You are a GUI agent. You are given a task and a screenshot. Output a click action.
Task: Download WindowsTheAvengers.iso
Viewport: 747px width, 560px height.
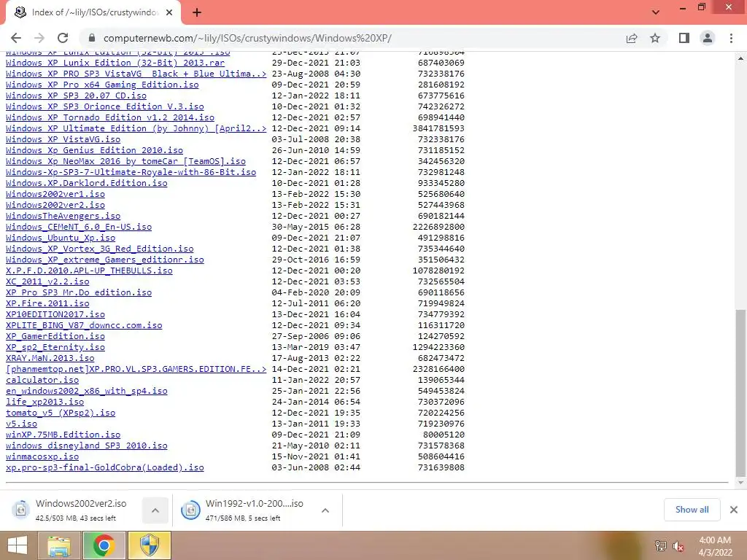pyautogui.click(x=63, y=216)
